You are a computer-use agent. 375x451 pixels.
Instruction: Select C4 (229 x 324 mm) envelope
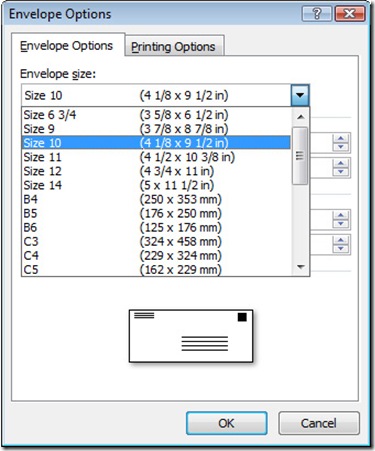[x=156, y=255]
